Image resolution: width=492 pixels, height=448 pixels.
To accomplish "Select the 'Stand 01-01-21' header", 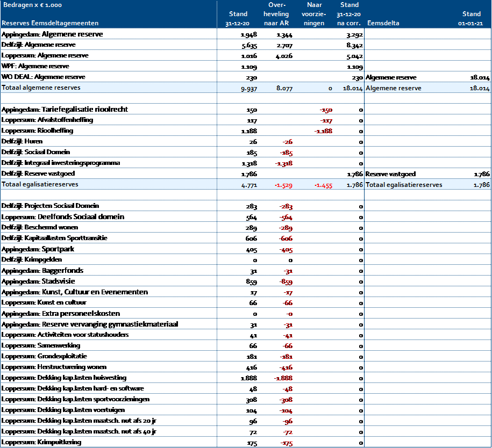I will tap(472, 18).
